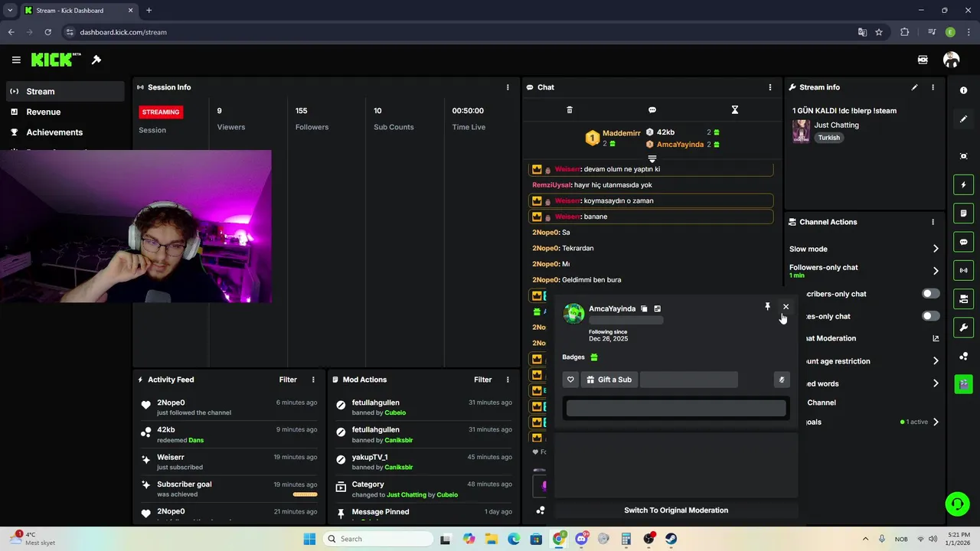Open Channel Actions three-dot menu
Image resolution: width=980 pixels, height=551 pixels.
[933, 222]
